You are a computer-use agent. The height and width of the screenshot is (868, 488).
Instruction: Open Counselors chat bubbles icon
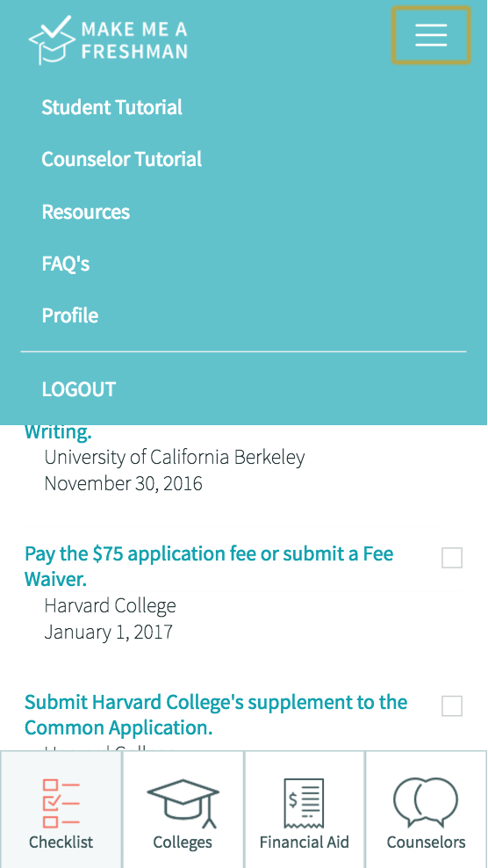tap(426, 803)
